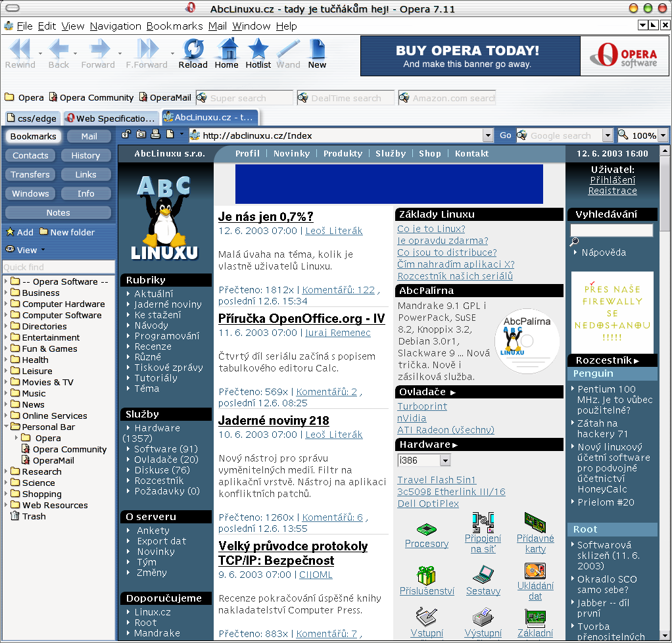Click the Příslušenství gift icon
The image size is (672, 643).
(427, 575)
